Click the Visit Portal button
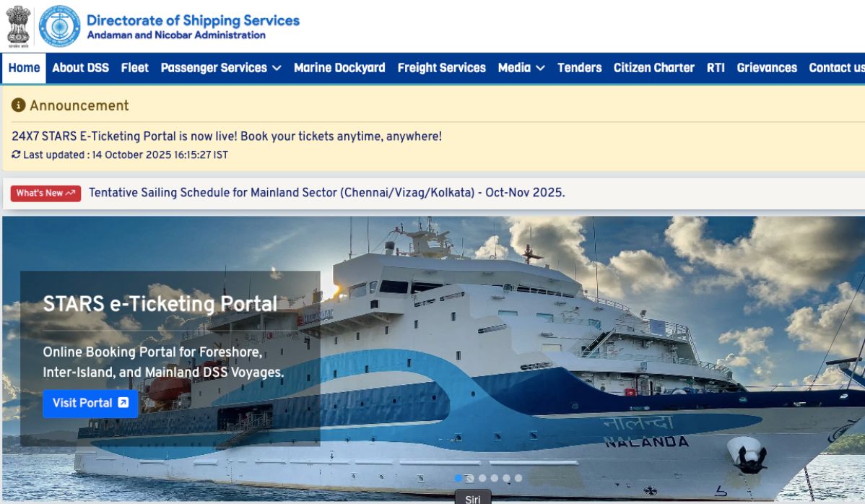865x504 pixels. pos(90,403)
